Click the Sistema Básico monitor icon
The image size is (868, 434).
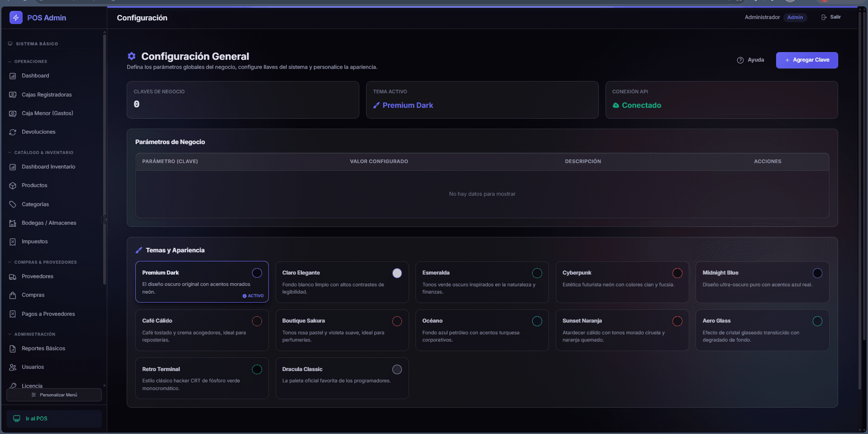coord(10,44)
